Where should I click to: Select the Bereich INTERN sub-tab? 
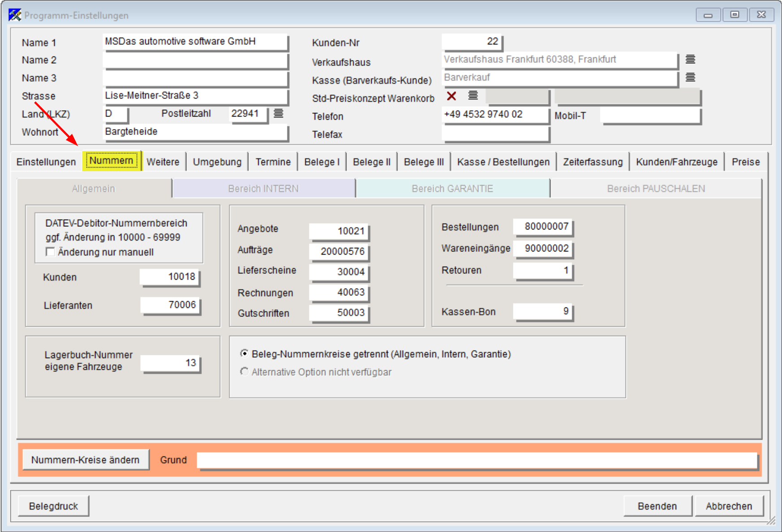pyautogui.click(x=264, y=189)
